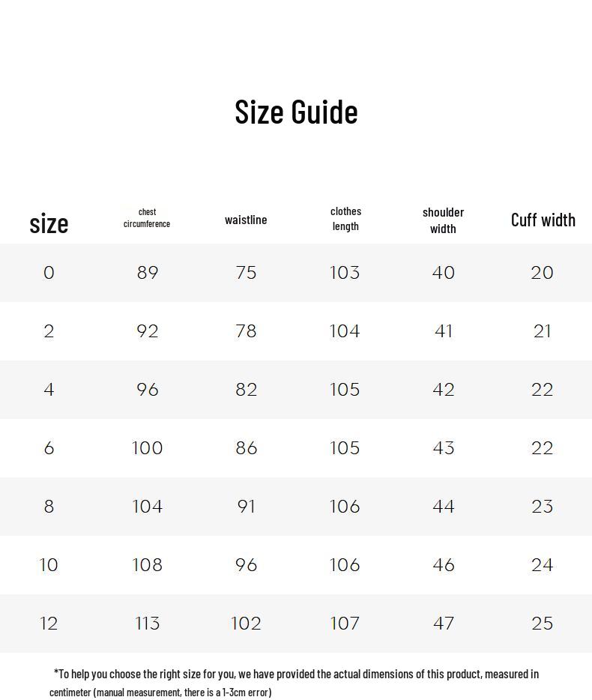
Task: Click shoulder width value 42 for size 4
Action: click(x=444, y=390)
